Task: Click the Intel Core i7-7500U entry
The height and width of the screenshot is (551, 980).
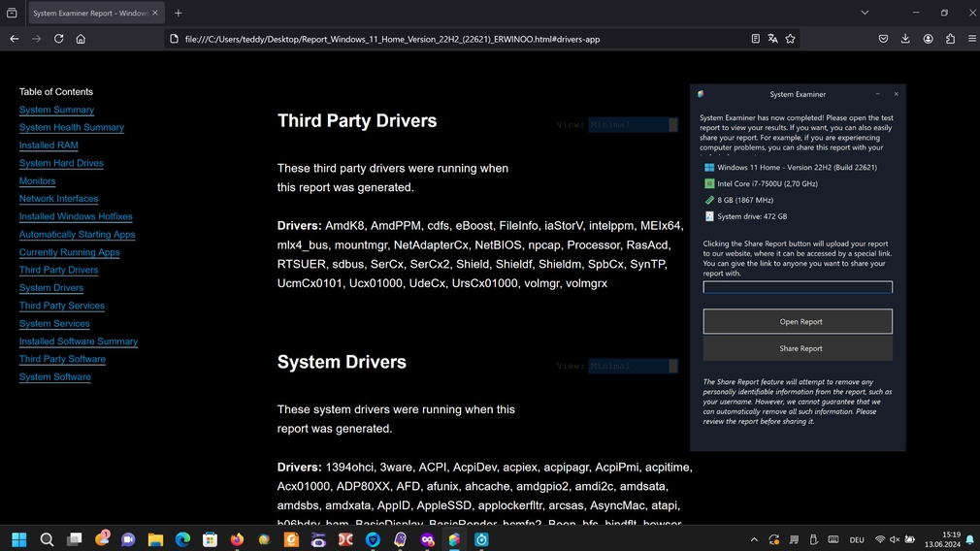Action: [x=762, y=183]
